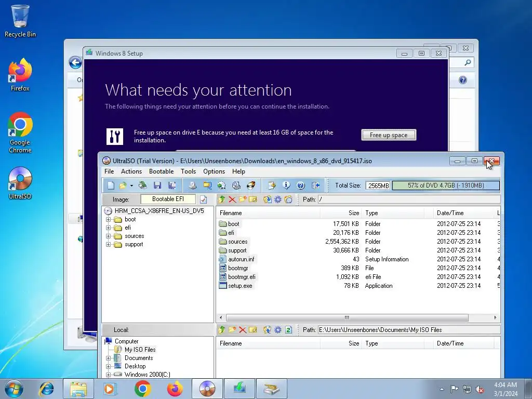
Task: Select setup.exe in the file list
Action: click(x=240, y=286)
